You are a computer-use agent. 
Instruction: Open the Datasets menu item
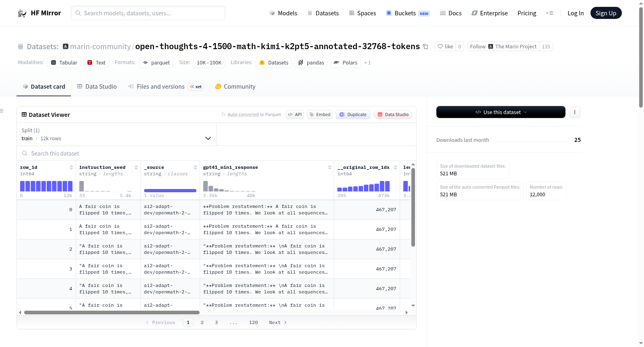click(323, 13)
